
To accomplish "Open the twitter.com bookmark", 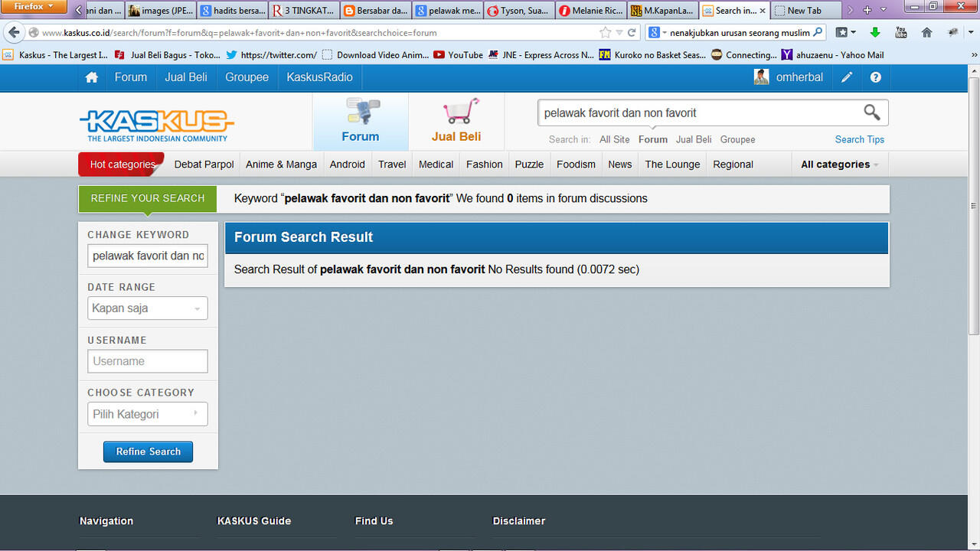I will [271, 55].
